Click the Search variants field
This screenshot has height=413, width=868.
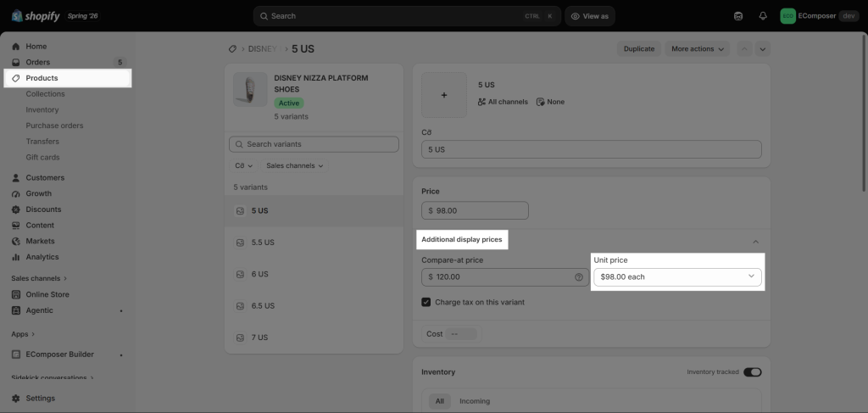click(314, 144)
